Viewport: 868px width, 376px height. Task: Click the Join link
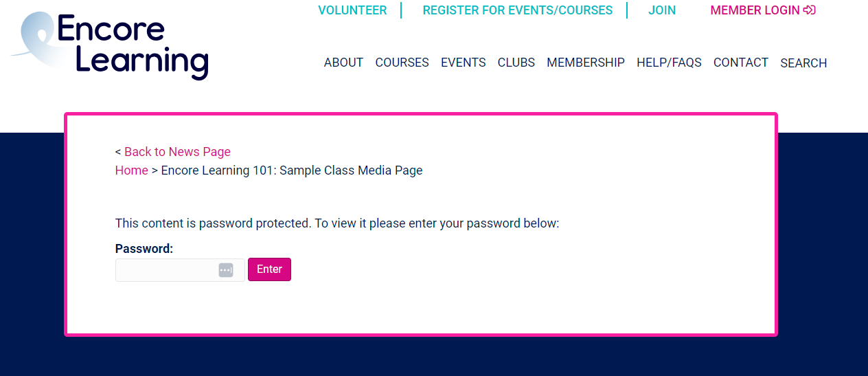click(662, 10)
